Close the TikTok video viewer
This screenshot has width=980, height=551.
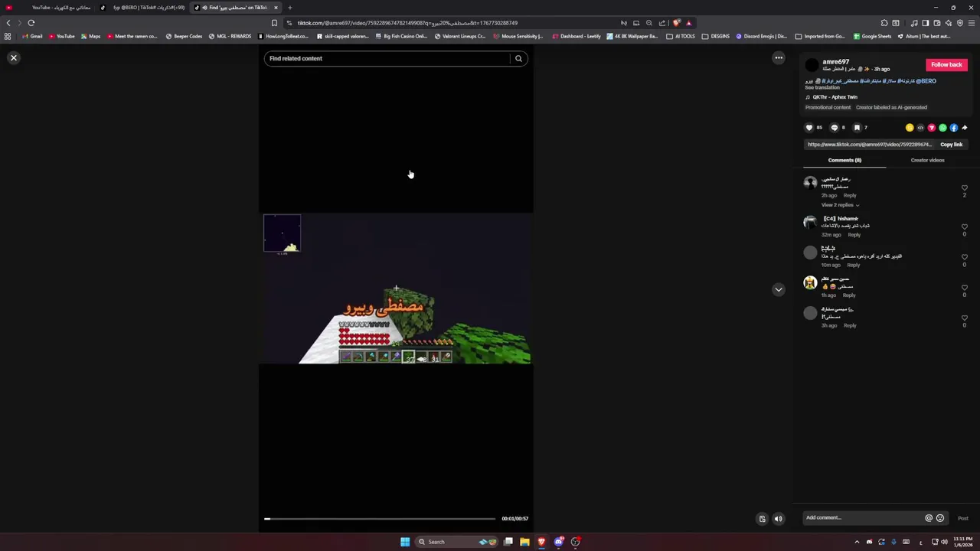click(13, 58)
